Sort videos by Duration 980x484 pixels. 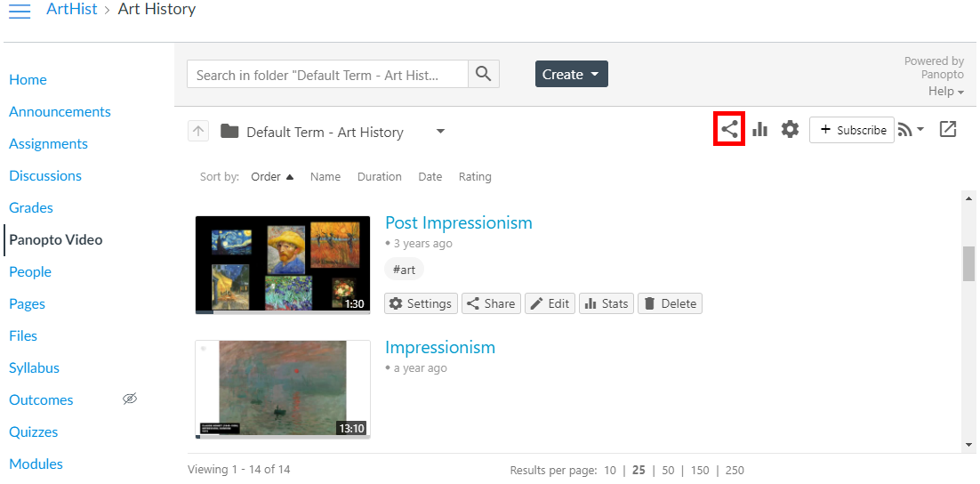pos(380,177)
